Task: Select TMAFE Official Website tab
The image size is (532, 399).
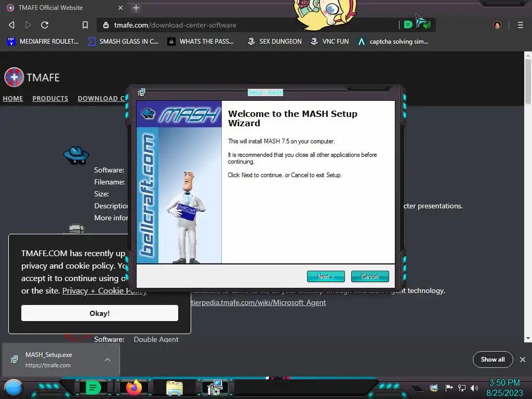Action: point(64,7)
